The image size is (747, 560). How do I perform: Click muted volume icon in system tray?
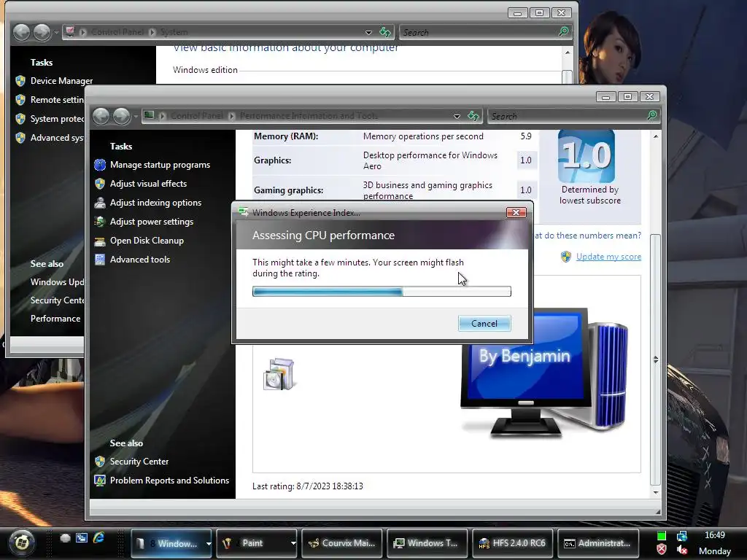click(682, 550)
